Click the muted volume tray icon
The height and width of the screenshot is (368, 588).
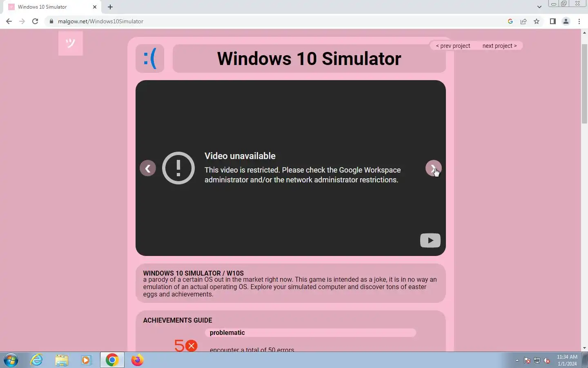coord(547,360)
